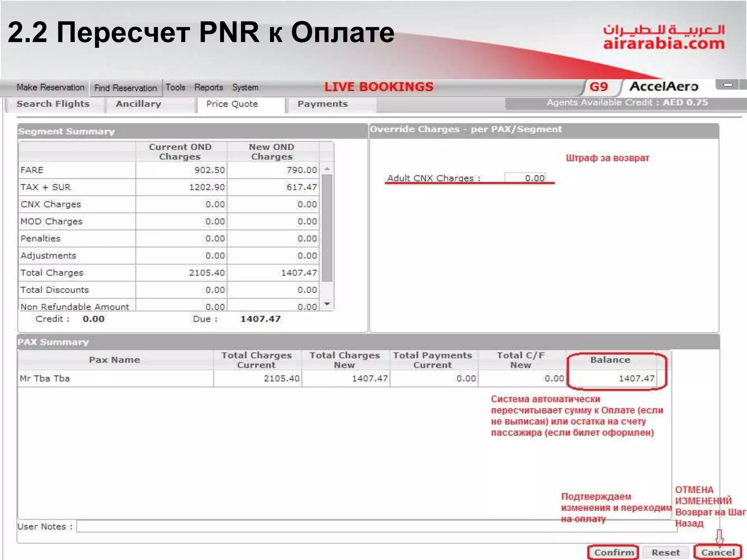Image resolution: width=747 pixels, height=560 pixels.
Task: Select the Total Discounts row label
Action: pos(54,290)
